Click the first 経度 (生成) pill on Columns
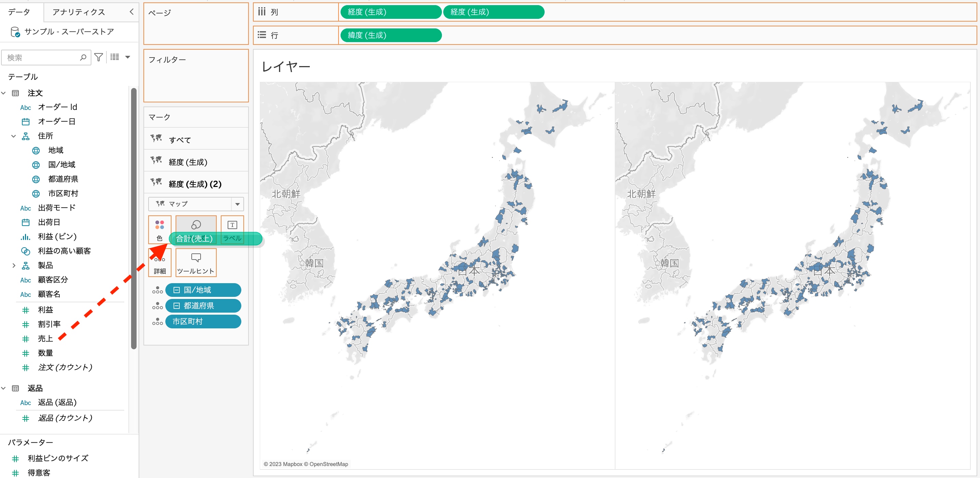The image size is (980, 478). click(x=391, y=12)
